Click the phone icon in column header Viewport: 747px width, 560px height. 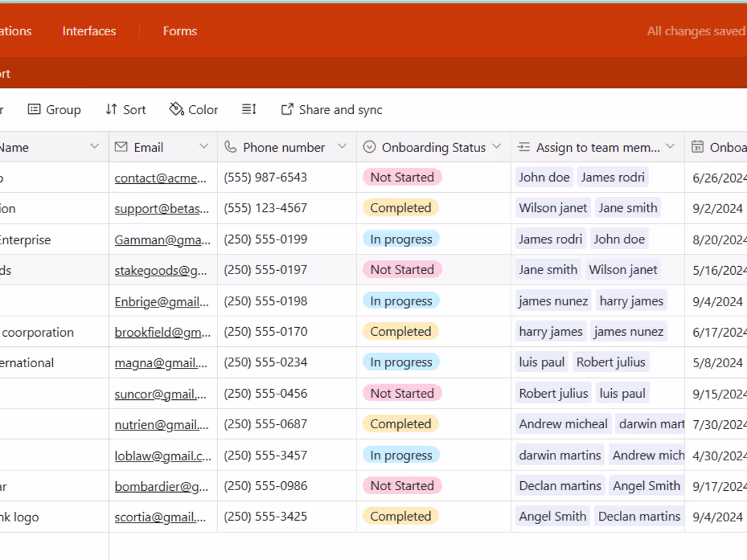point(231,147)
